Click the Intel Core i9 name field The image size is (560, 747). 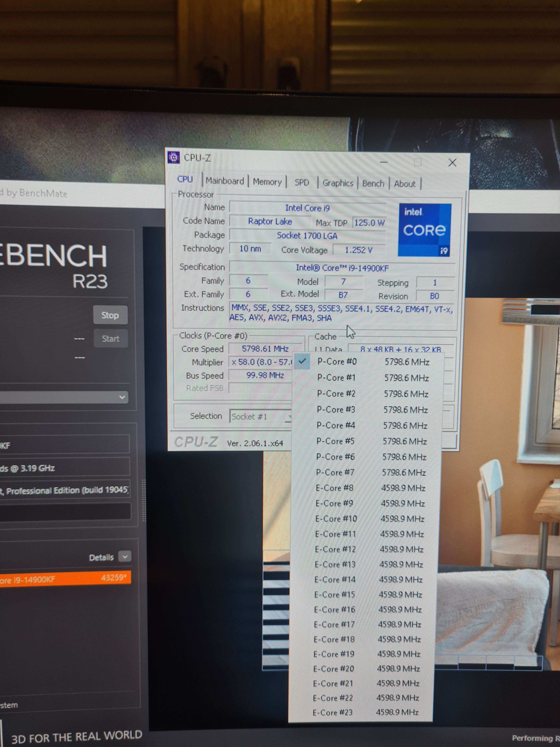click(307, 208)
